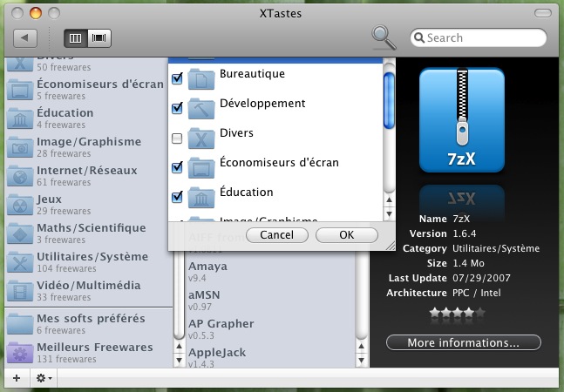Screen dimensions: 564x392
Task: Click the 7zX application icon
Action: coord(462,122)
